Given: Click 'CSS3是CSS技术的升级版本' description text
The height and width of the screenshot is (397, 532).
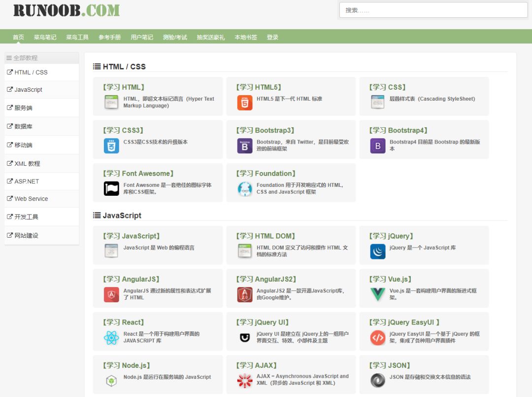Looking at the screenshot, I should point(155,142).
